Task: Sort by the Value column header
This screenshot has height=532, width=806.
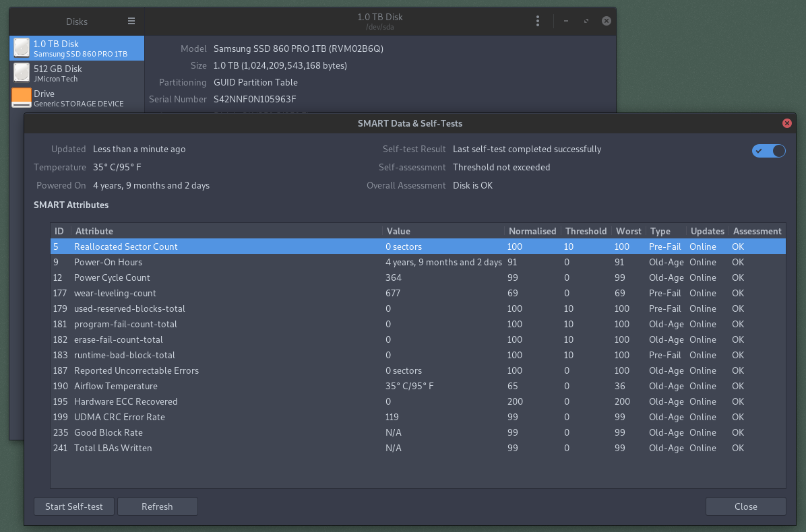Action: coord(443,231)
